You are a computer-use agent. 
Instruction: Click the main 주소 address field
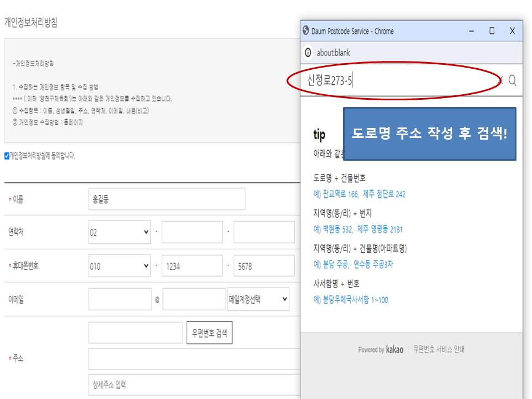(195, 359)
